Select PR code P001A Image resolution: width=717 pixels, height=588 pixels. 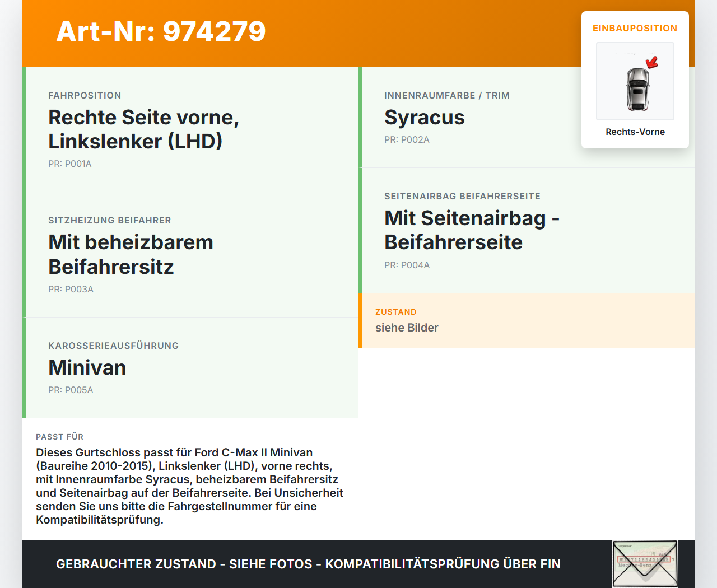coord(69,164)
